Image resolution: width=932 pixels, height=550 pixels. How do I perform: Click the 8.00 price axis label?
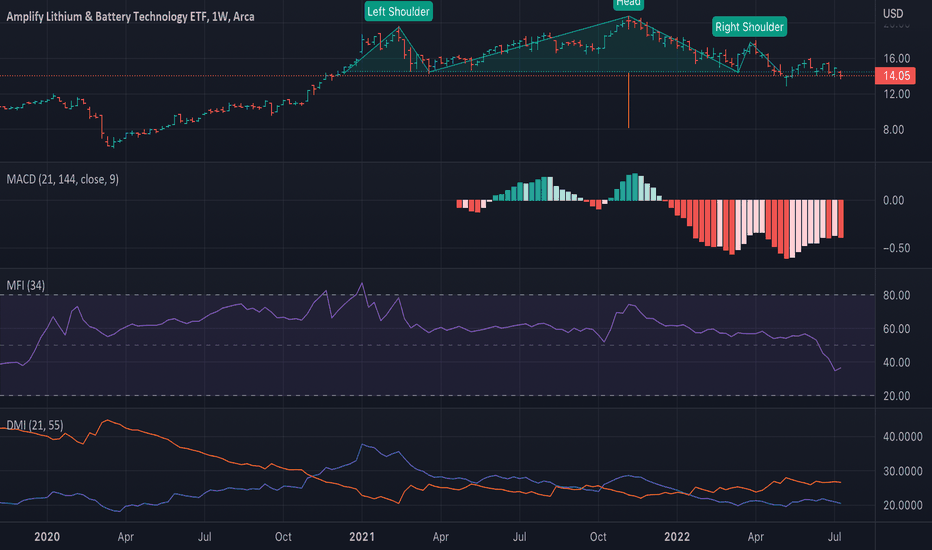tap(893, 130)
